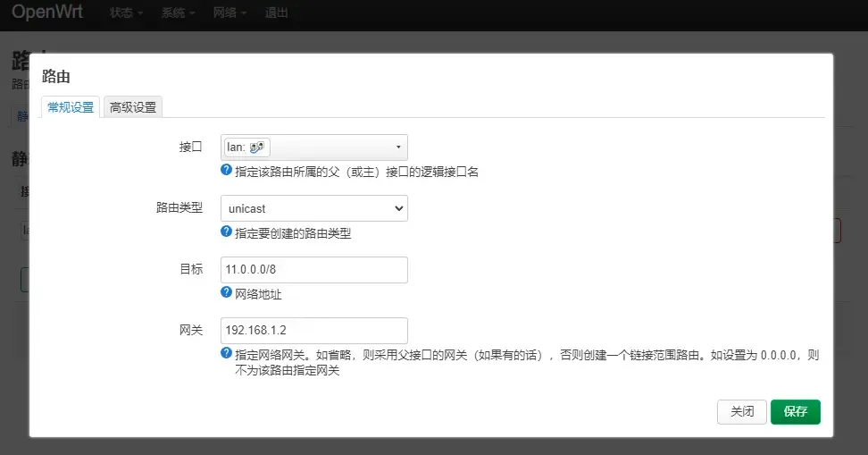Click help icon under 接口 dropdown
The height and width of the screenshot is (455, 868).
pyautogui.click(x=226, y=170)
